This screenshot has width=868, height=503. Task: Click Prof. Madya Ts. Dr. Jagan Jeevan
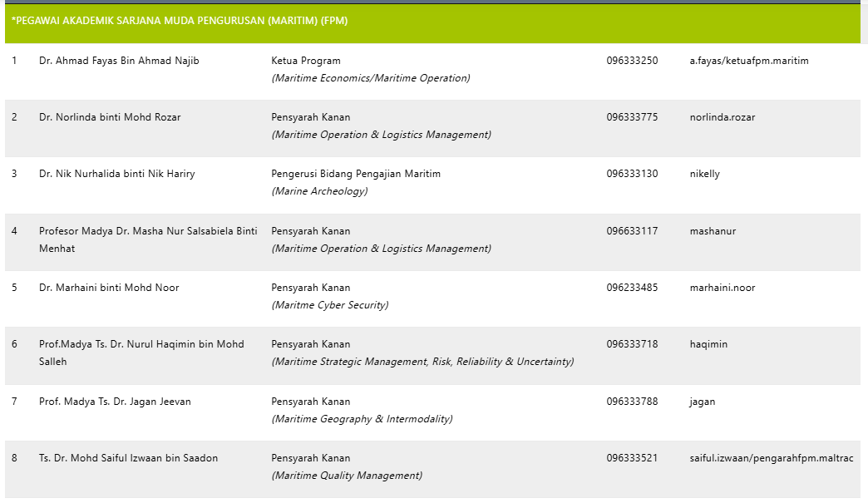115,402
